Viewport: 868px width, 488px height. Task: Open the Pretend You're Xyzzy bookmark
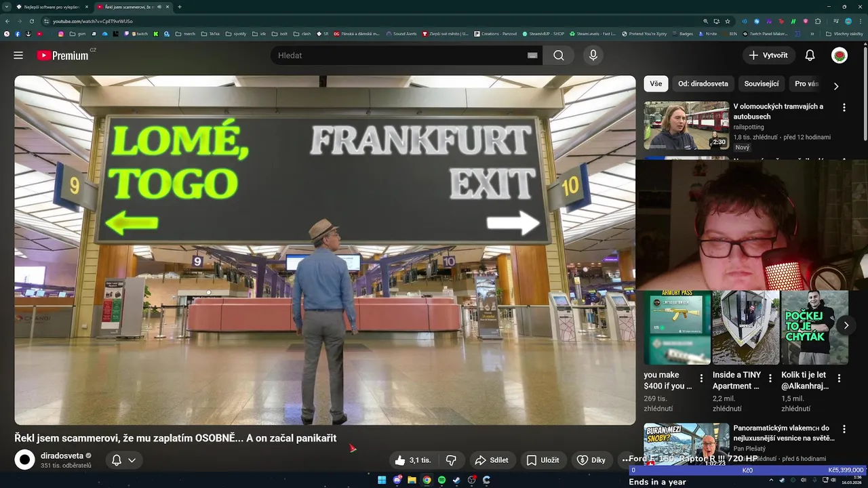[x=644, y=33]
